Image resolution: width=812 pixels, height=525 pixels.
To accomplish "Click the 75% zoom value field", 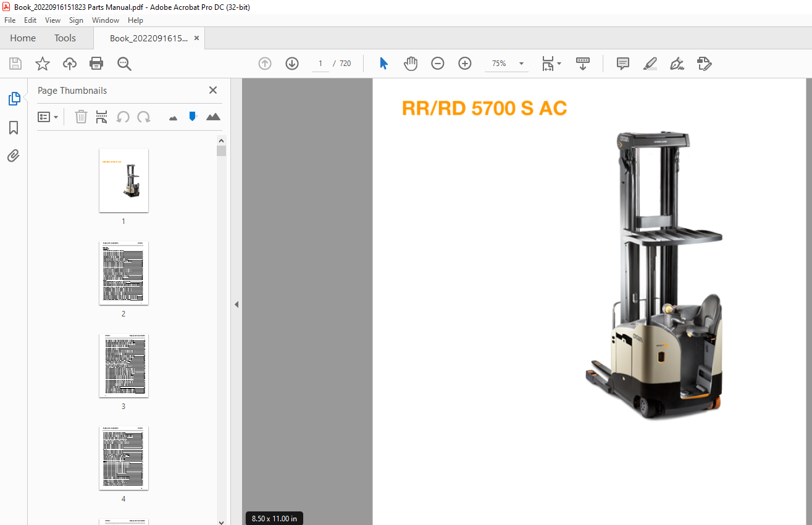I will (x=499, y=64).
